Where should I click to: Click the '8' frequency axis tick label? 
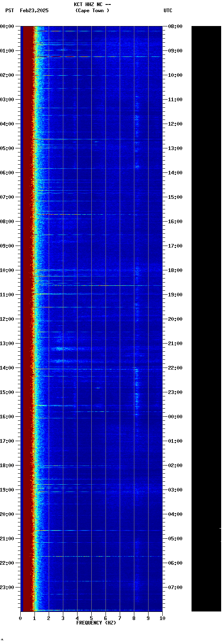134,618
